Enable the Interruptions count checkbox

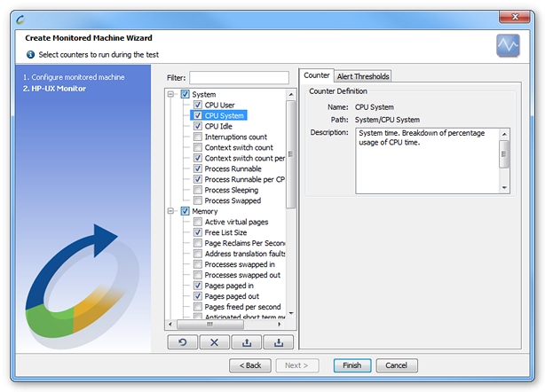(198, 137)
